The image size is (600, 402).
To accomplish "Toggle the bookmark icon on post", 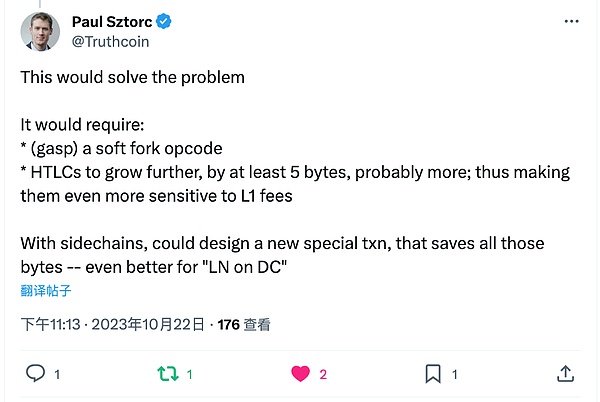I will tap(433, 374).
